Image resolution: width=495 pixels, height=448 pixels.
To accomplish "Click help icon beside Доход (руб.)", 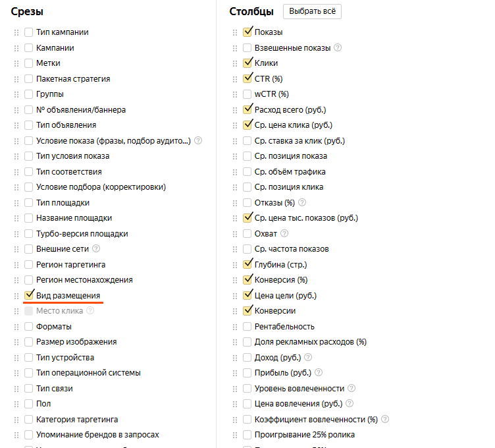I will (x=308, y=357).
